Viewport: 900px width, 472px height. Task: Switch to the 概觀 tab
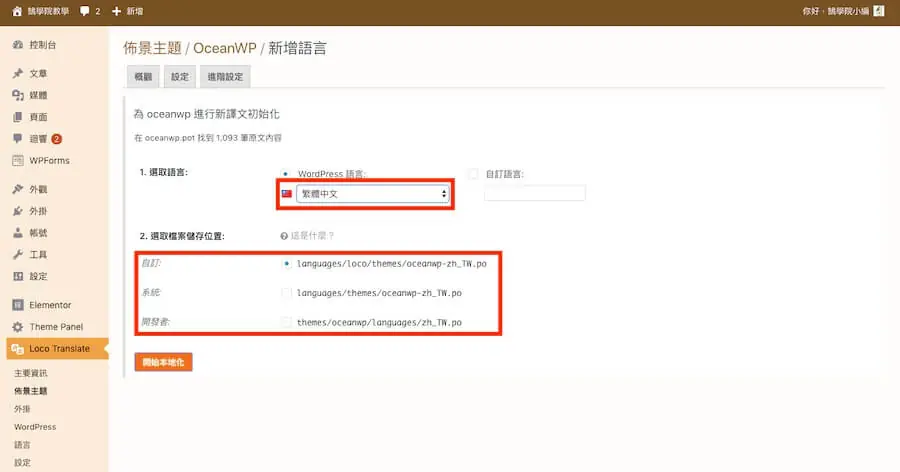point(143,76)
